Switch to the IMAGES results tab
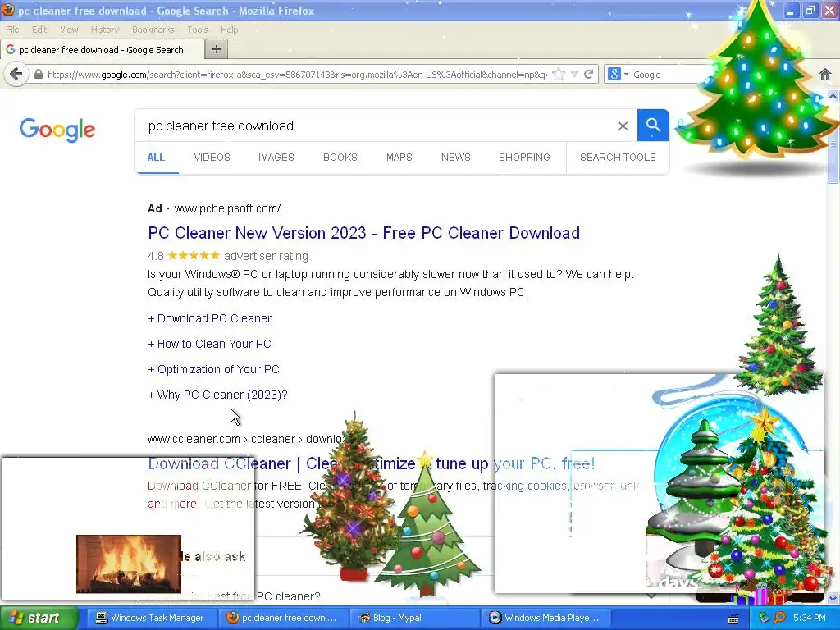 [x=276, y=157]
